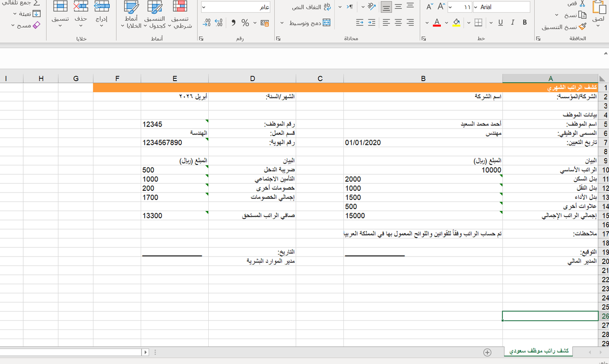Click the Paste (لصق) clipboard icon
This screenshot has height=364, width=609.
599,7
